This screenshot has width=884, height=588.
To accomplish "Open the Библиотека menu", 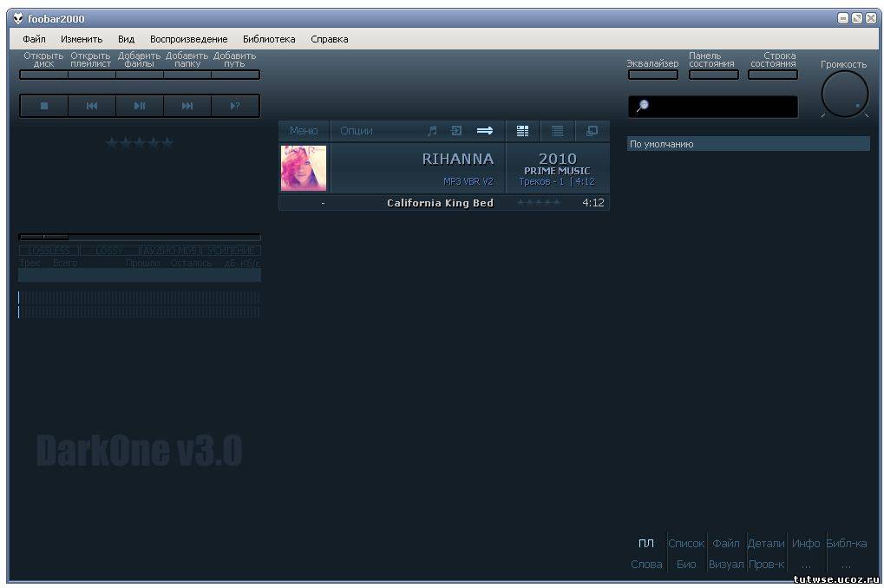I will click(269, 39).
